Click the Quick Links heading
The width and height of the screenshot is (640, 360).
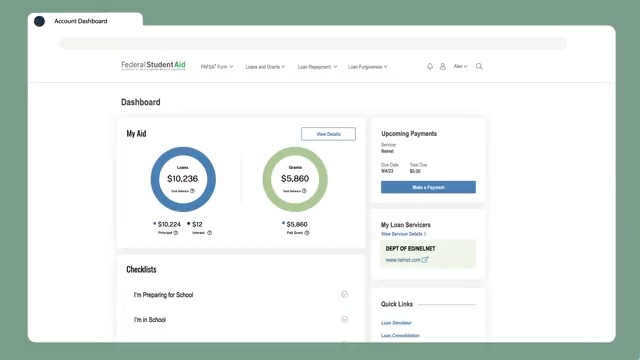(x=397, y=304)
